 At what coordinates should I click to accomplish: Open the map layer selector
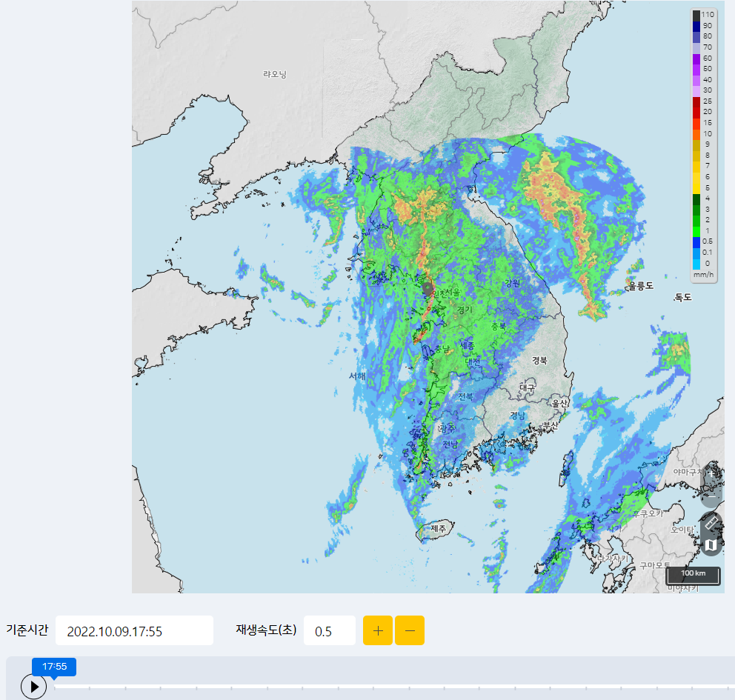click(x=711, y=545)
